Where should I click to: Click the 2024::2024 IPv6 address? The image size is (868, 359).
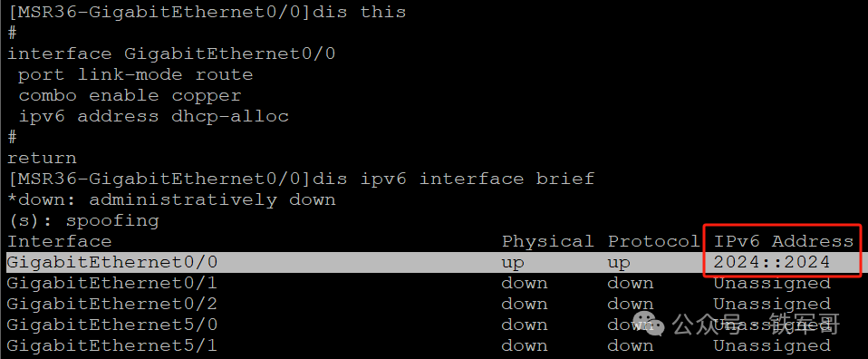click(772, 262)
